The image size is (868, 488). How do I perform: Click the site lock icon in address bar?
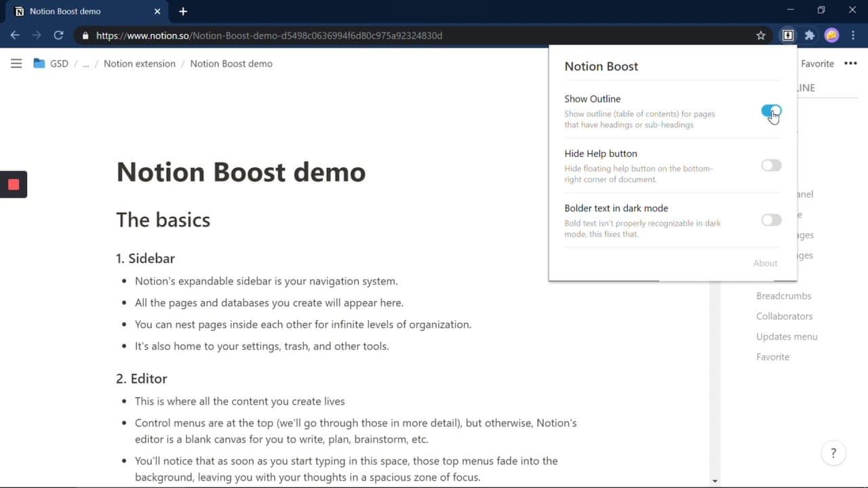pos(85,35)
